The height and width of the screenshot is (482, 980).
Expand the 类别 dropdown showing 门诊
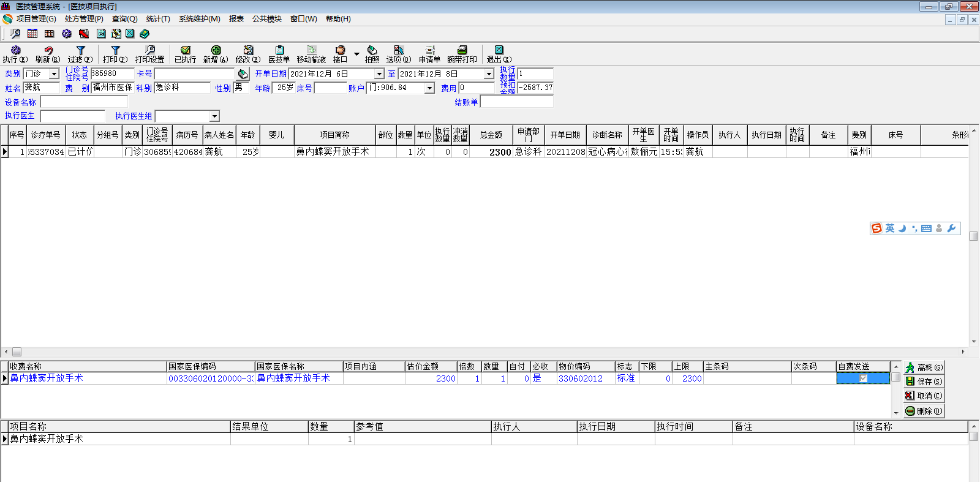(x=54, y=74)
